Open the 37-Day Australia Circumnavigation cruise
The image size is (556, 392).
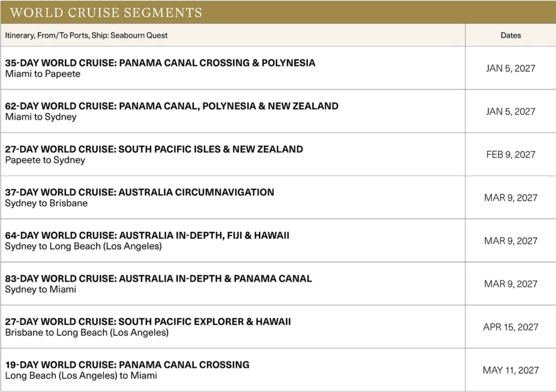click(140, 192)
